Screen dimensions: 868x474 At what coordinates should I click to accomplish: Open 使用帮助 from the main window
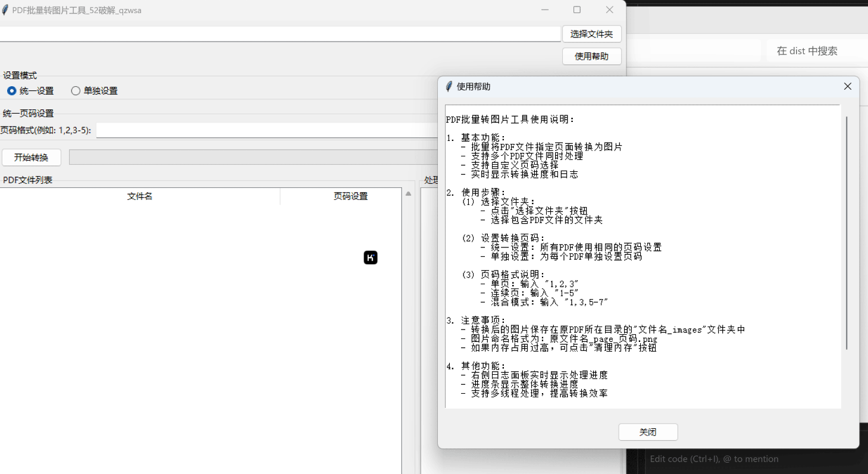click(x=591, y=56)
